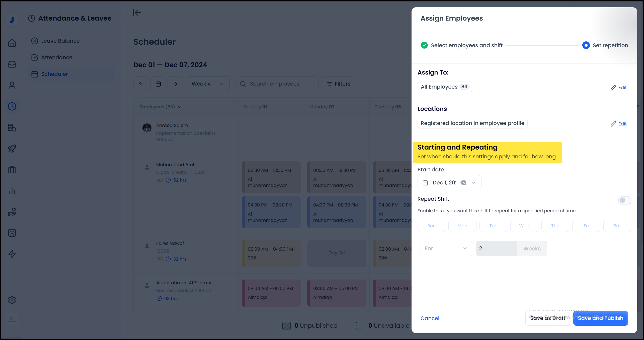The width and height of the screenshot is (644, 340).
Task: Collapse the scheduler panel with the top-left arrow
Action: coord(137,13)
